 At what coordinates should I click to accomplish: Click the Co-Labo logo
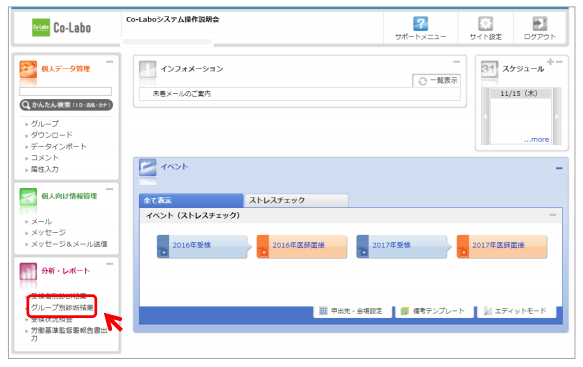click(62, 28)
